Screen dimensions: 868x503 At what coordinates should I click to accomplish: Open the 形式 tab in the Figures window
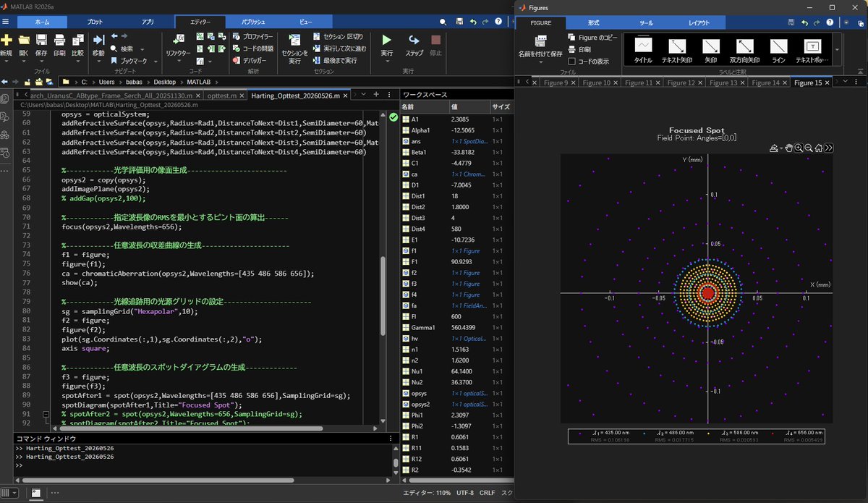(593, 23)
